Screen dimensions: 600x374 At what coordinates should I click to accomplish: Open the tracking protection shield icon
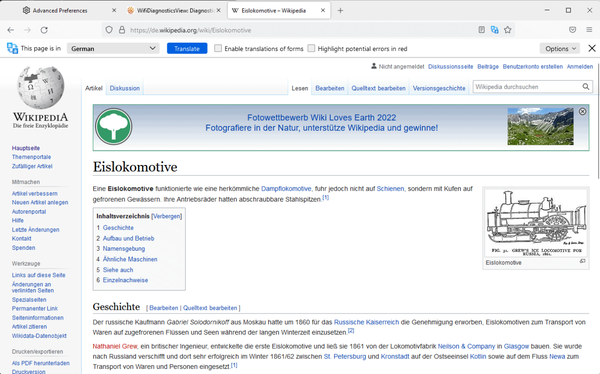coord(109,30)
